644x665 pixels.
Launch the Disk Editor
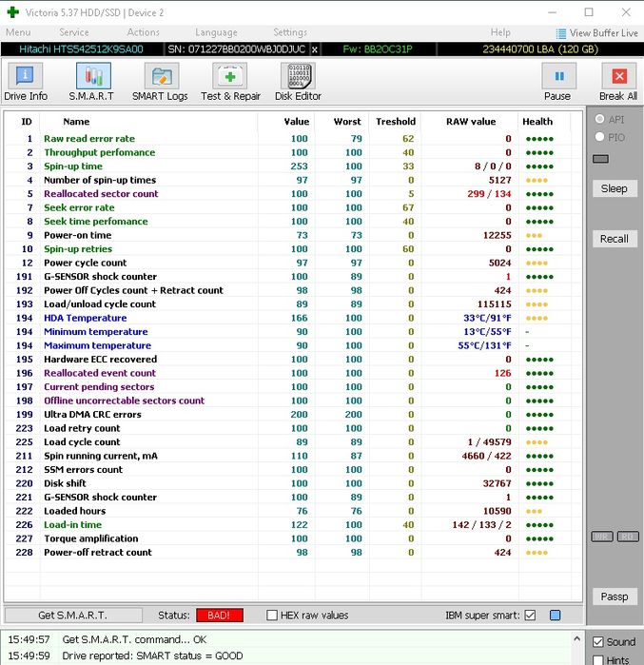pos(298,82)
